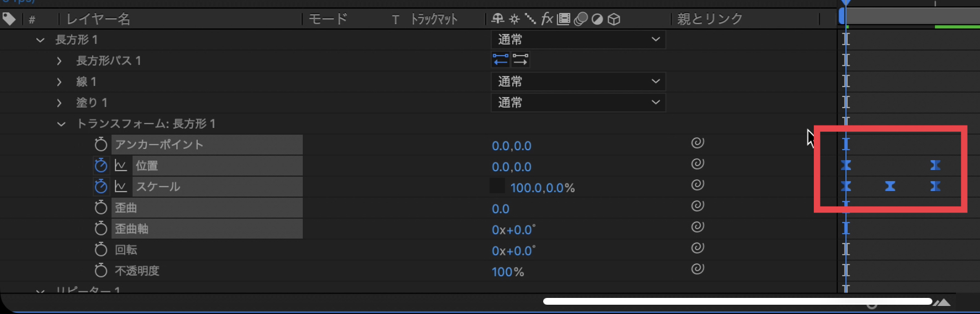
Task: Click the timeline zoom mountain icon
Action: tap(942, 302)
